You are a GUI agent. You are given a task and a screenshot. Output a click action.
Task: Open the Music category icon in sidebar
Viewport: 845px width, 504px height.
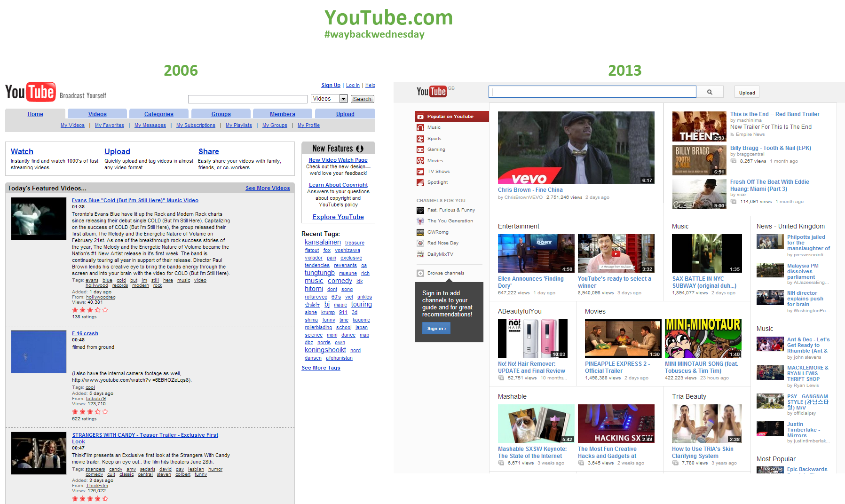pyautogui.click(x=420, y=127)
